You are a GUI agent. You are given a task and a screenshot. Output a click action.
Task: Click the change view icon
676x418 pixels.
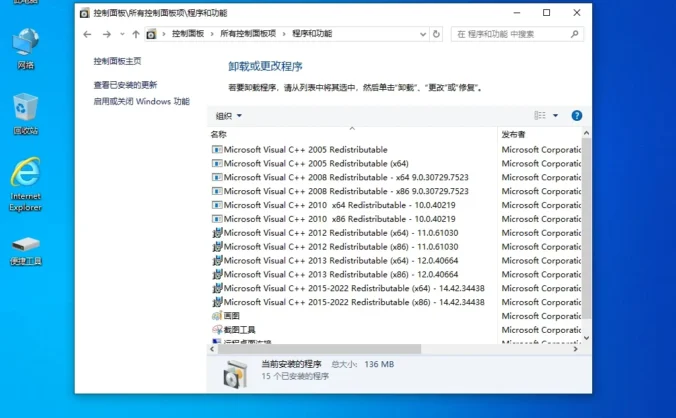click(540, 115)
